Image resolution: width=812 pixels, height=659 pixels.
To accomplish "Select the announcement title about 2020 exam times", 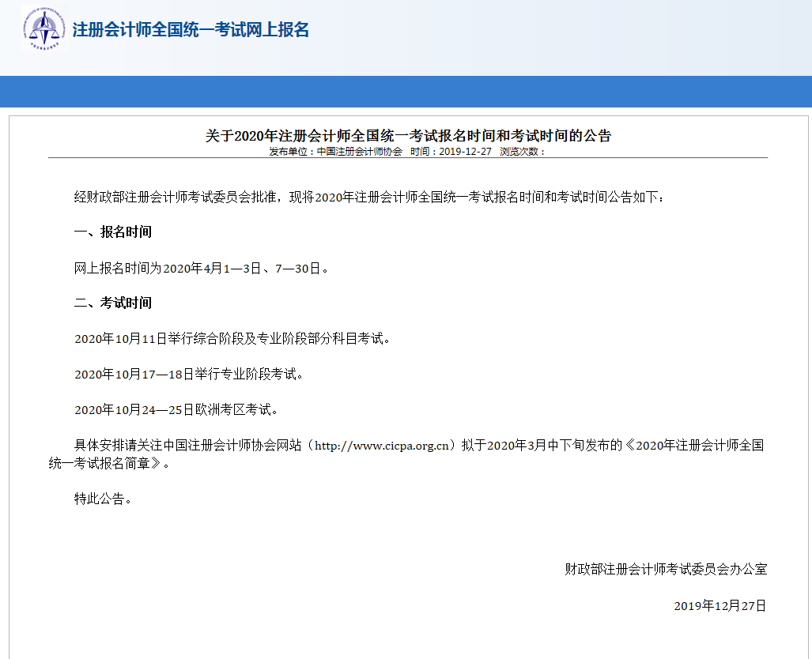I will 406,135.
